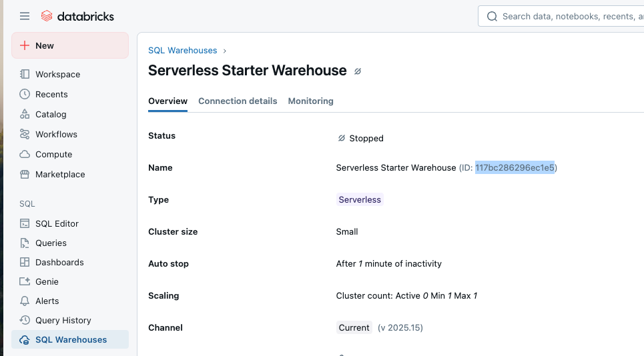This screenshot has width=644, height=356.
Task: Open Dashboards from the sidebar
Action: point(70,263)
